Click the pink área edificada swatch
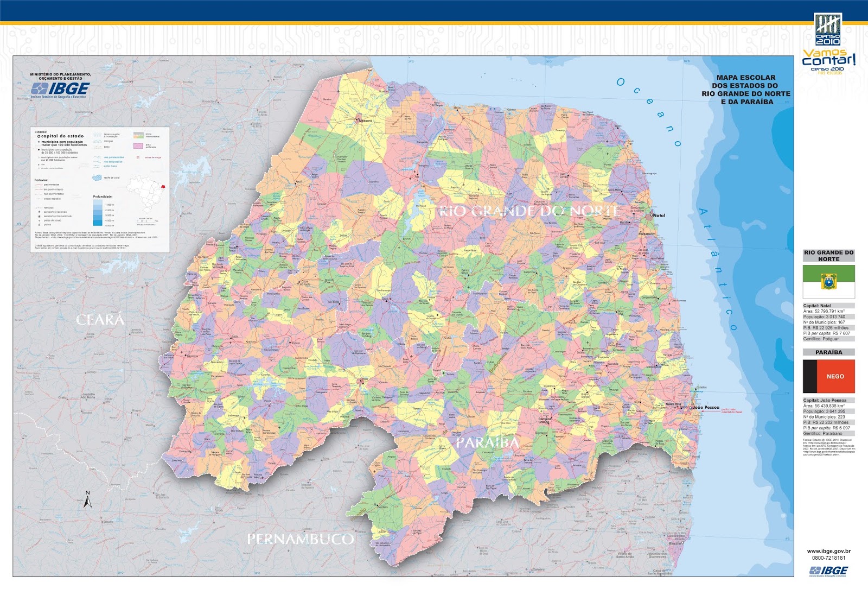This screenshot has width=868, height=608. coord(138,146)
